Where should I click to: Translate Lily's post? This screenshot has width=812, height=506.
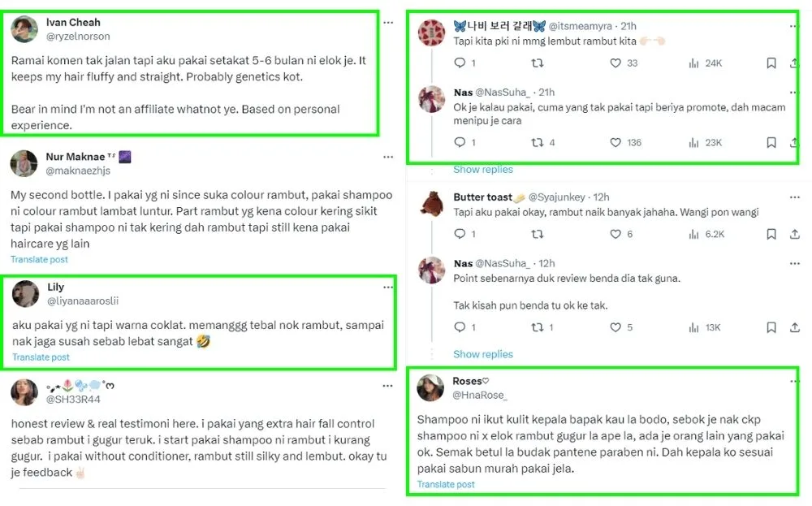click(41, 357)
